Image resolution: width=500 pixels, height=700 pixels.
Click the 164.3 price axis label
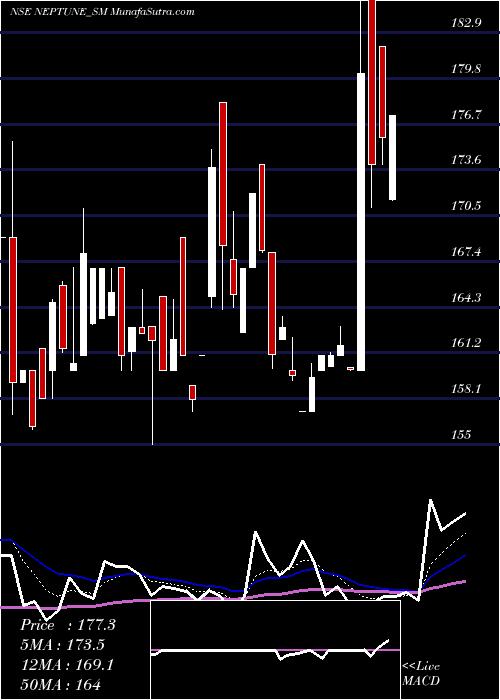466,297
